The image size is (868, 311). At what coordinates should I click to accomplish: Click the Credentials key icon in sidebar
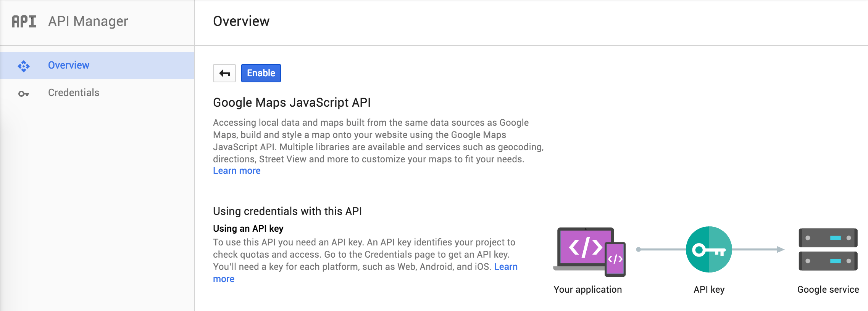click(24, 93)
